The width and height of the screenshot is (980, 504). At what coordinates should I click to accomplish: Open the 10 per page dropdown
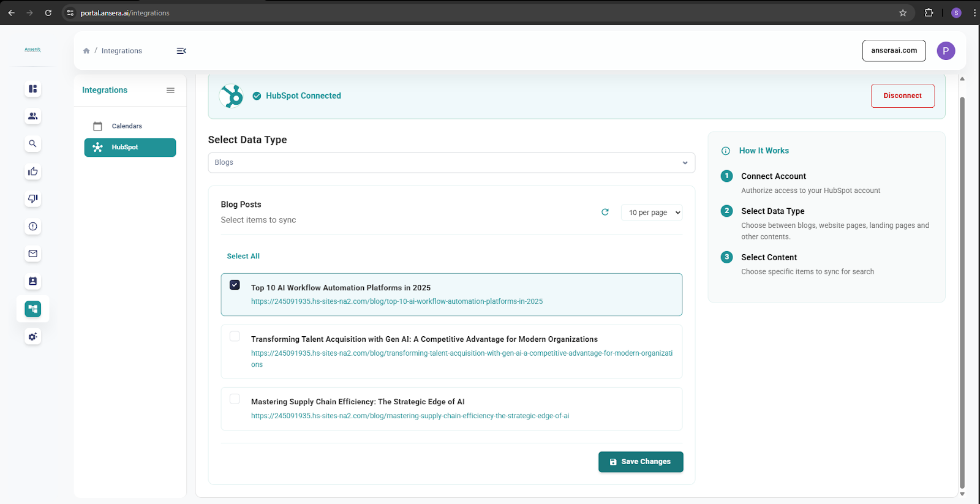pos(652,213)
